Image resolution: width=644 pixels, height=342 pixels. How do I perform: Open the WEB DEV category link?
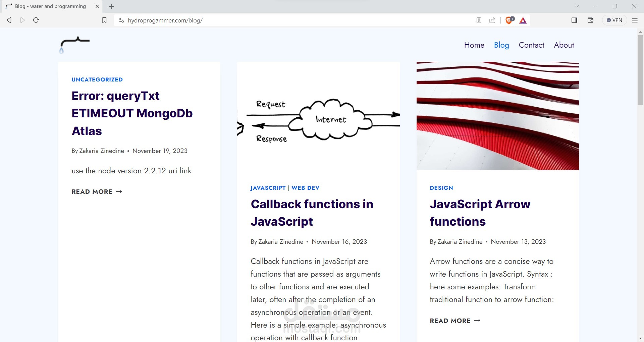(x=305, y=188)
